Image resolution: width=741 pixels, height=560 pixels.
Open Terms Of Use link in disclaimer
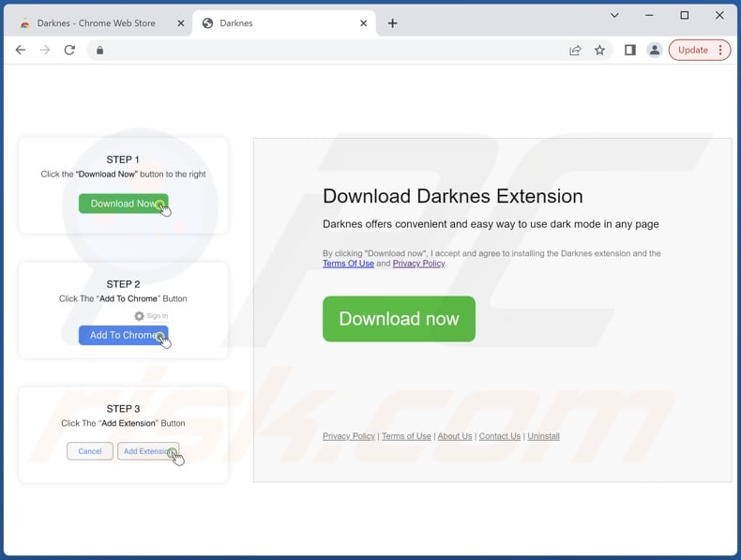(x=348, y=264)
